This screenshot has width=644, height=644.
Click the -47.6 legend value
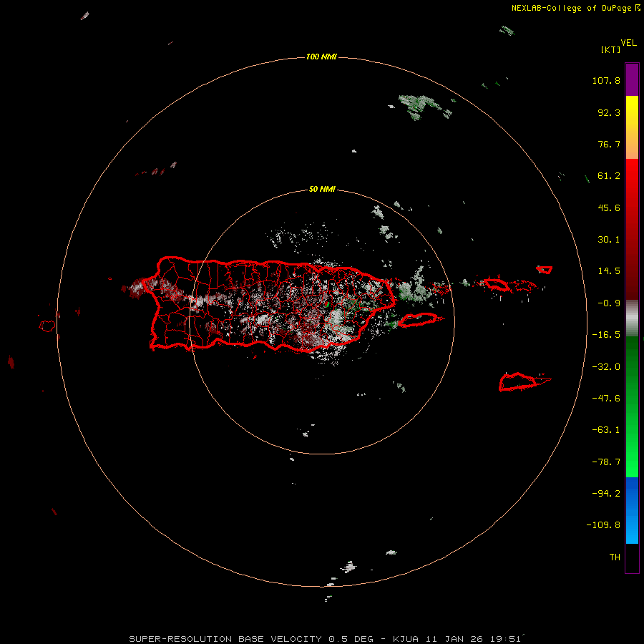606,399
